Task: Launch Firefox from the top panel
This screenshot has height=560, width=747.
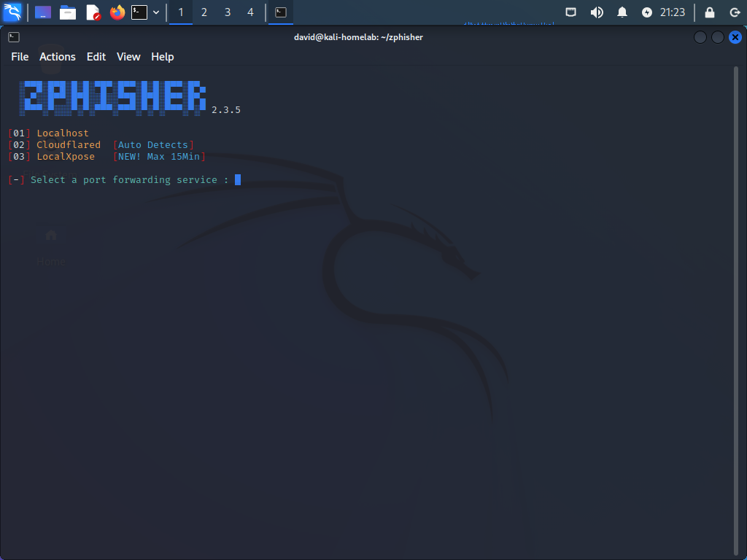Action: tap(117, 12)
